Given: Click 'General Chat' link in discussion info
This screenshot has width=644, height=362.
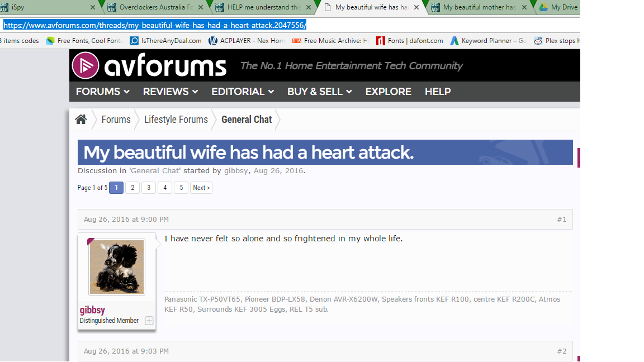Looking at the screenshot, I should point(155,171).
